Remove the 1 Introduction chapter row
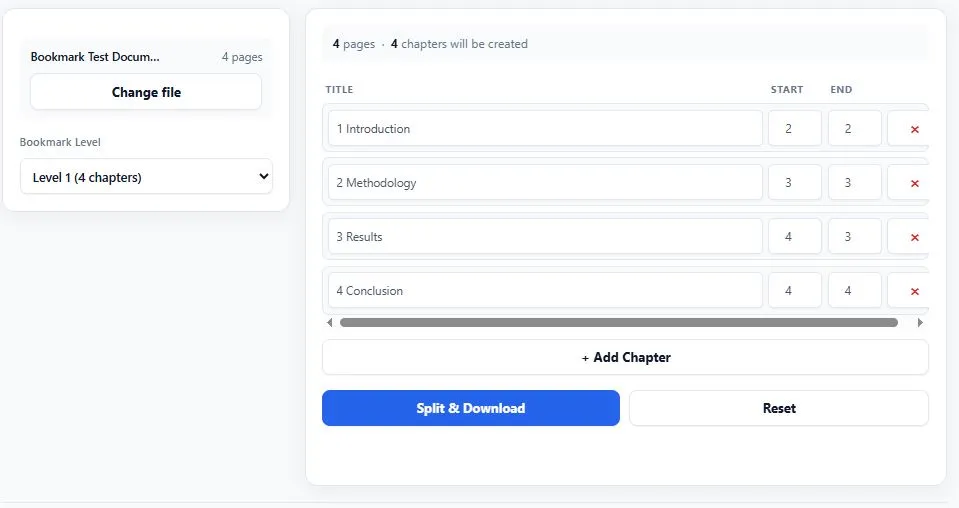This screenshot has height=508, width=959. tap(912, 128)
